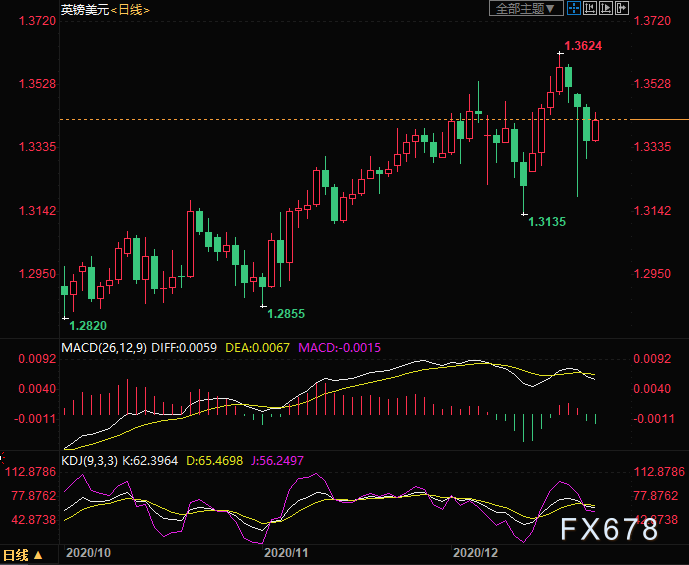
Task: Click the 1.3135 low price marker
Action: tap(547, 221)
